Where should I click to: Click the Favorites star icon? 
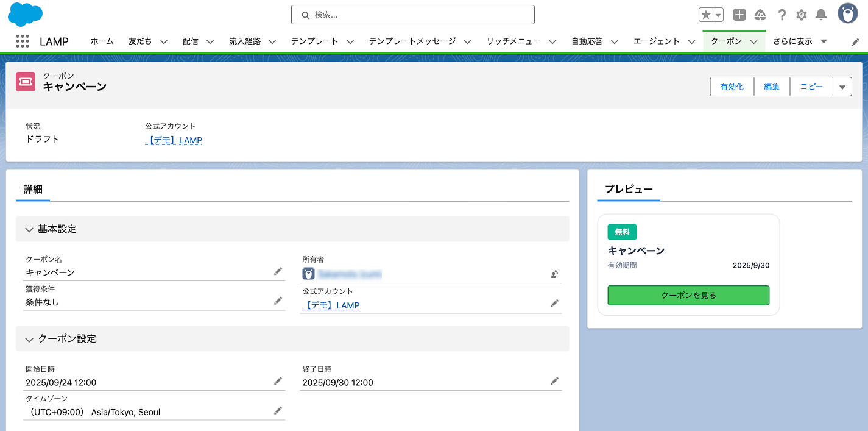pos(706,15)
